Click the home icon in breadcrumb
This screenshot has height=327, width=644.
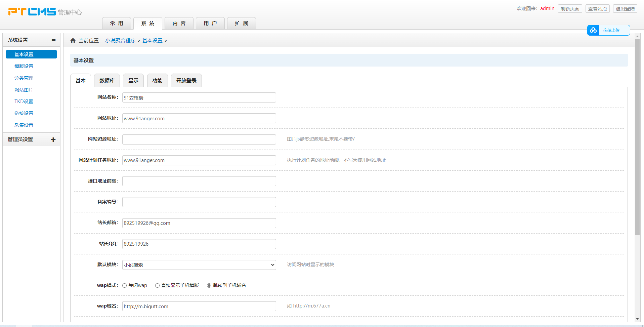(x=73, y=41)
